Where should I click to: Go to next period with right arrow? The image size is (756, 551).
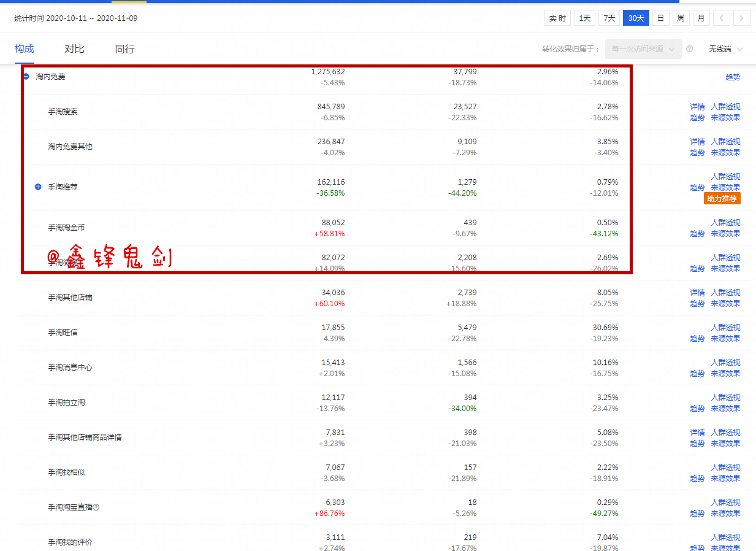(x=741, y=18)
